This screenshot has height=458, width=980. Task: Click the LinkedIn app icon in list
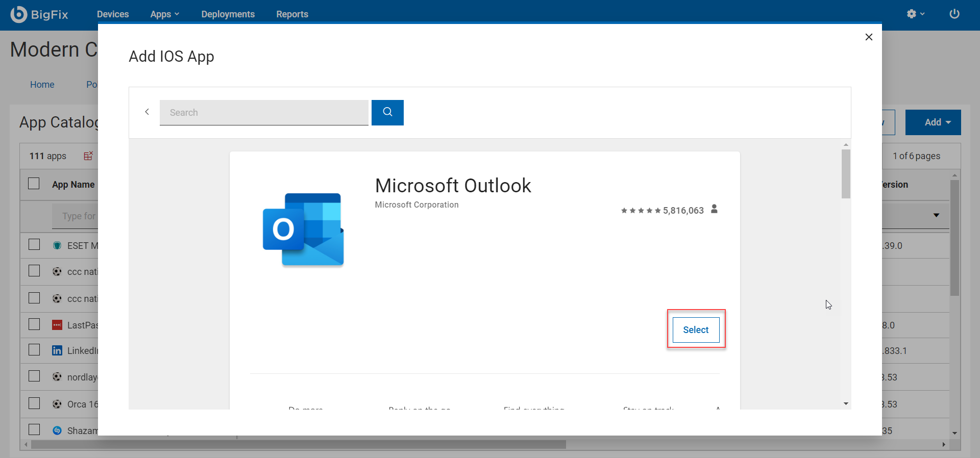(57, 350)
